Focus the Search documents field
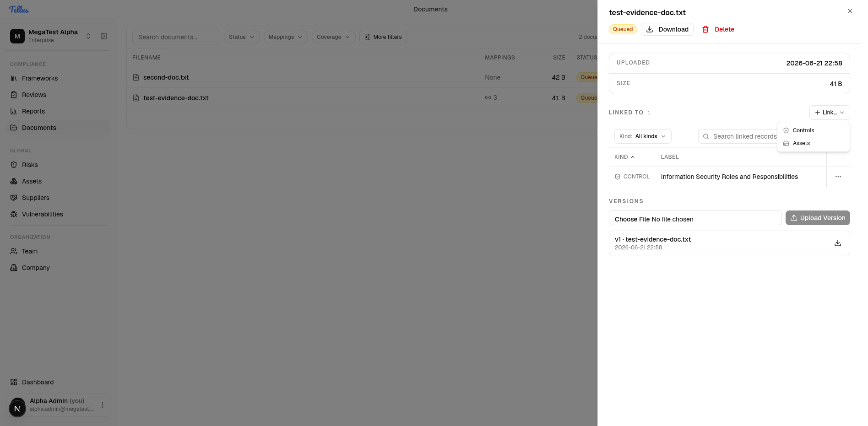Screen dimensions: 868x426 (176, 37)
